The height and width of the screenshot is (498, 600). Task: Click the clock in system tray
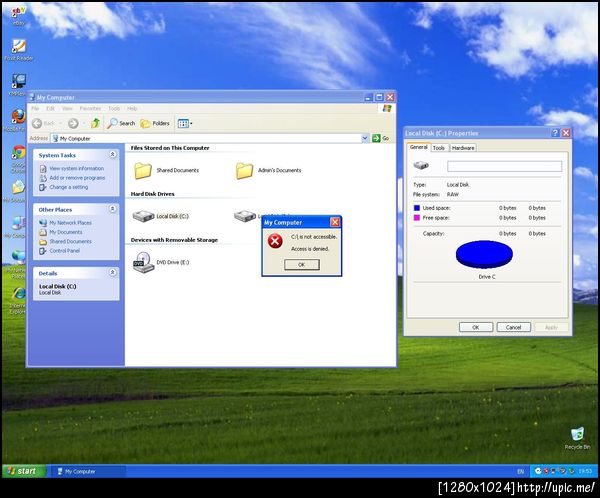pyautogui.click(x=585, y=471)
